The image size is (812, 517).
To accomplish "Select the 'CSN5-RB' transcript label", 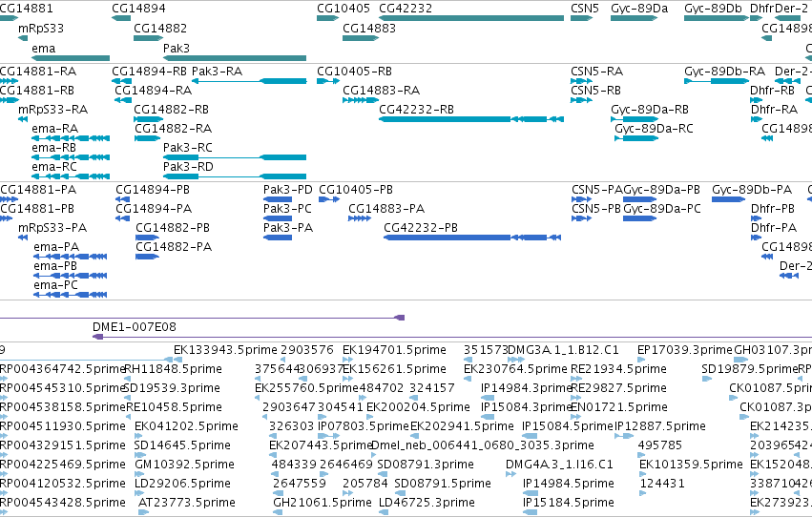I will [x=595, y=91].
